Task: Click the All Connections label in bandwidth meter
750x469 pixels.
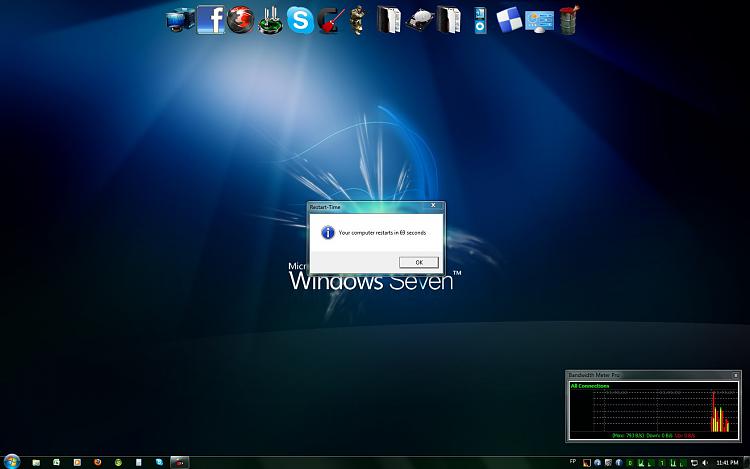Action: click(x=590, y=386)
